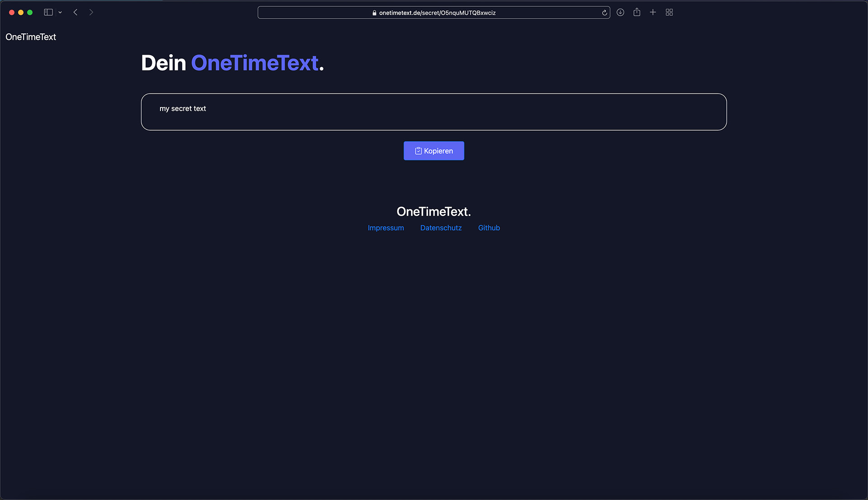Screen dimensions: 868x500
Task: Click the lock icon in address bar
Action: pos(374,13)
